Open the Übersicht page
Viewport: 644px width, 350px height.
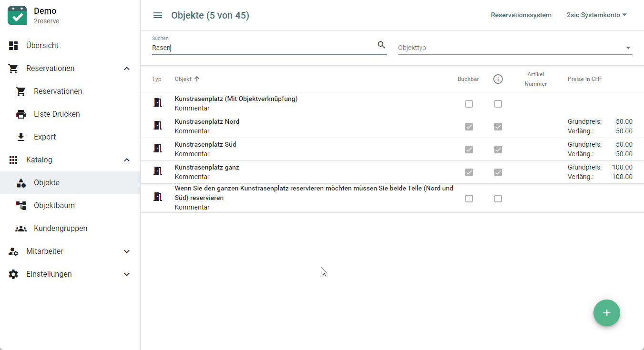coord(42,46)
